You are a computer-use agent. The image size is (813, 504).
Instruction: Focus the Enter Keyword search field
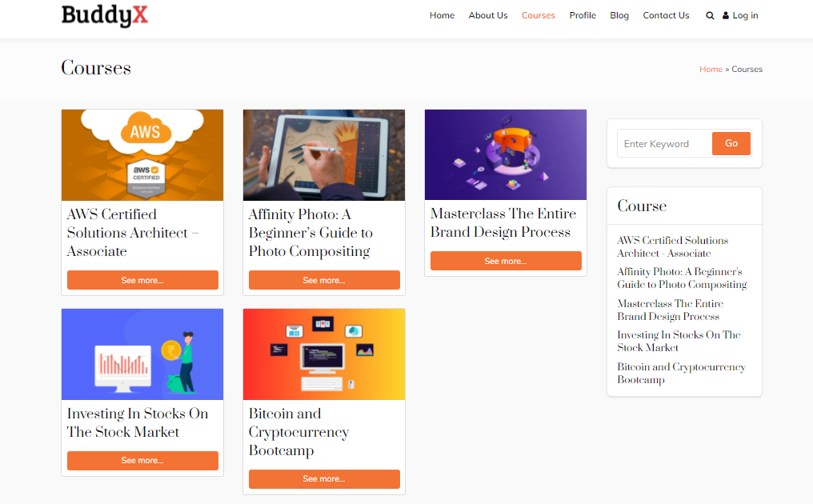point(664,144)
